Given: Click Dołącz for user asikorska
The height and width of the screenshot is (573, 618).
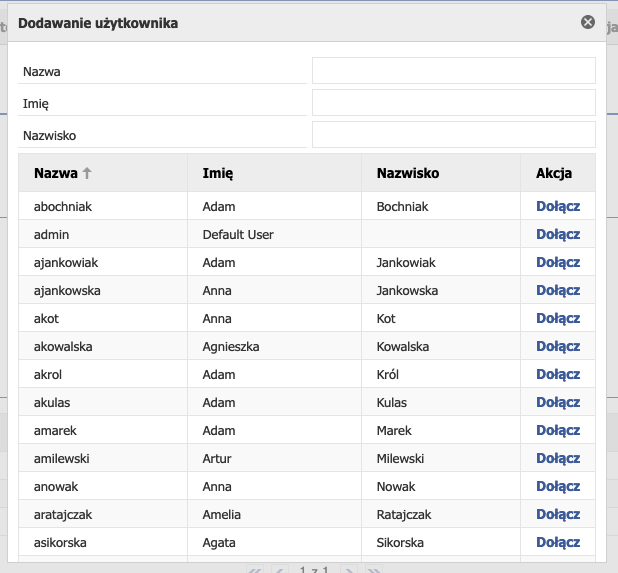Looking at the screenshot, I should [x=558, y=542].
